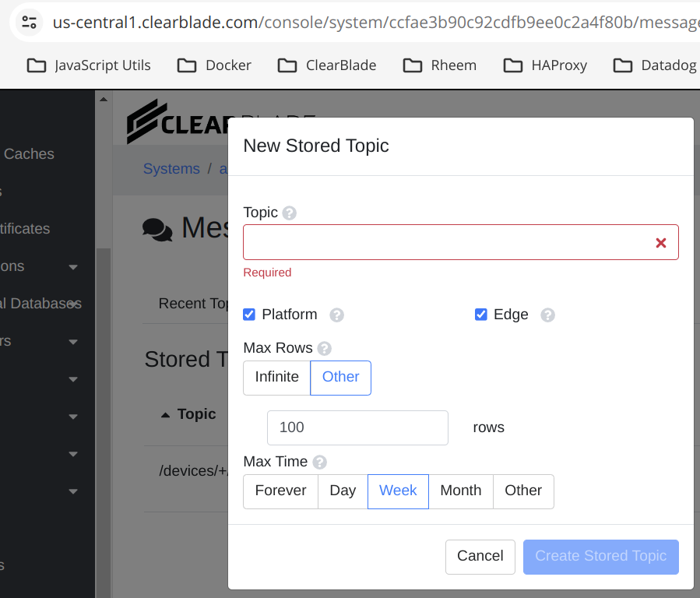Click the help icon beside Edge
700x598 pixels.
(x=547, y=315)
